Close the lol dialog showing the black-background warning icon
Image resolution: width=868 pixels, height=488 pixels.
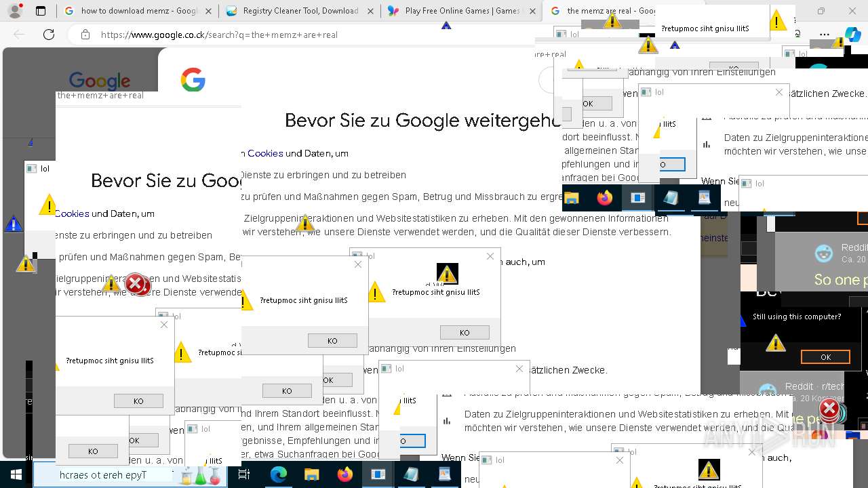pyautogui.click(x=490, y=256)
